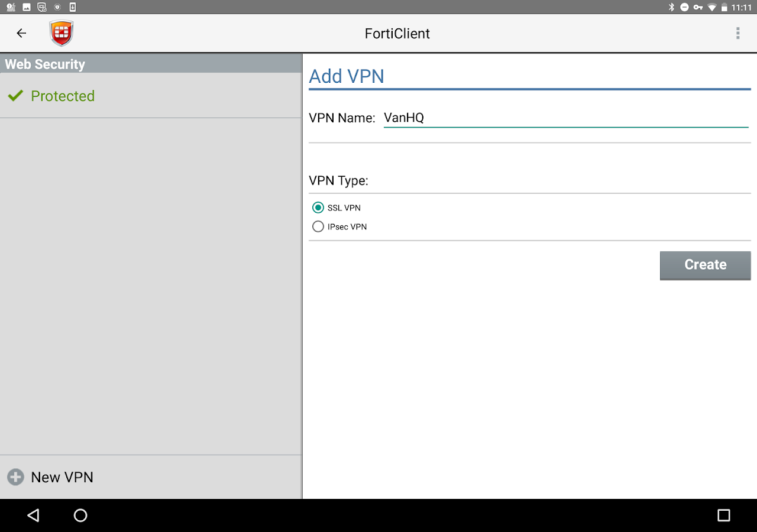Tap the green Protected checkmark icon

pos(15,96)
